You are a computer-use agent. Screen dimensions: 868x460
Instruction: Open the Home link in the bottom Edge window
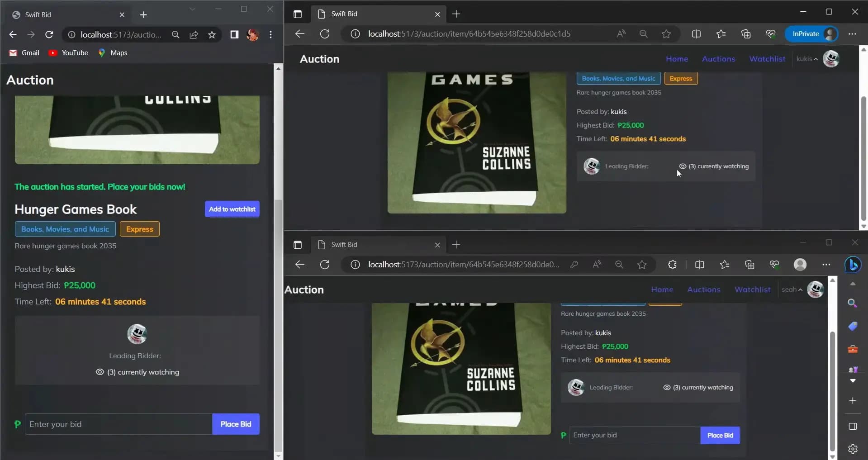click(662, 289)
